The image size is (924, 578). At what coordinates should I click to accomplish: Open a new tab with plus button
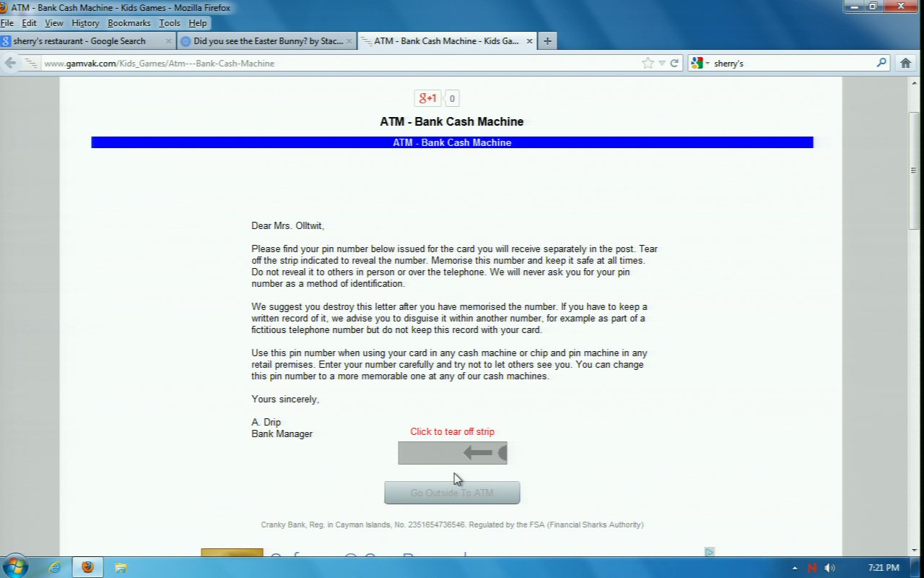[547, 41]
